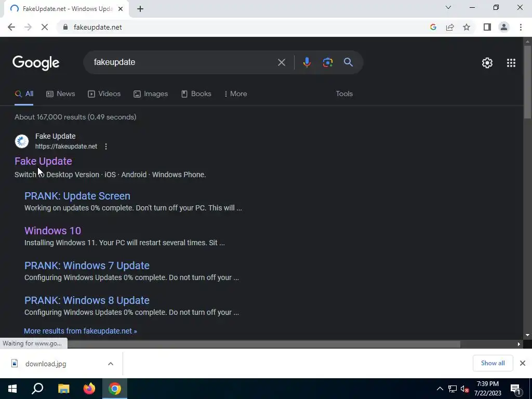Image resolution: width=532 pixels, height=399 pixels.
Task: Switch to the Videos tab
Action: click(104, 94)
